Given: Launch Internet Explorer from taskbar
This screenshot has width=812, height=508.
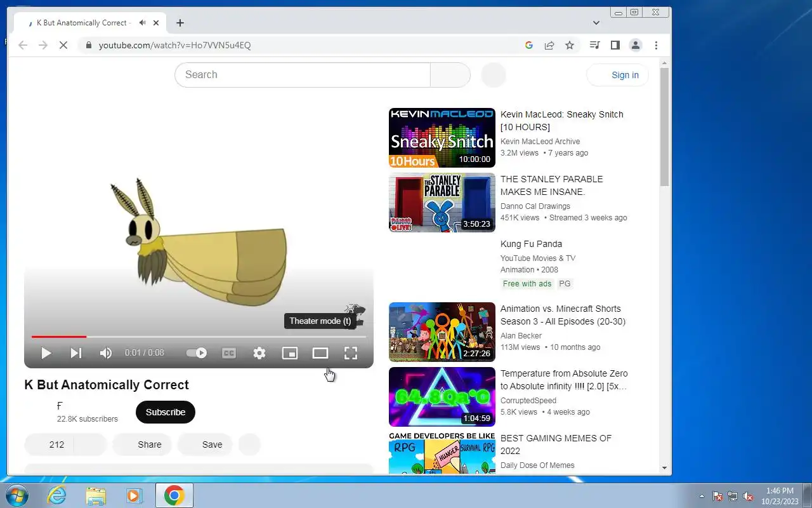Looking at the screenshot, I should (57, 495).
